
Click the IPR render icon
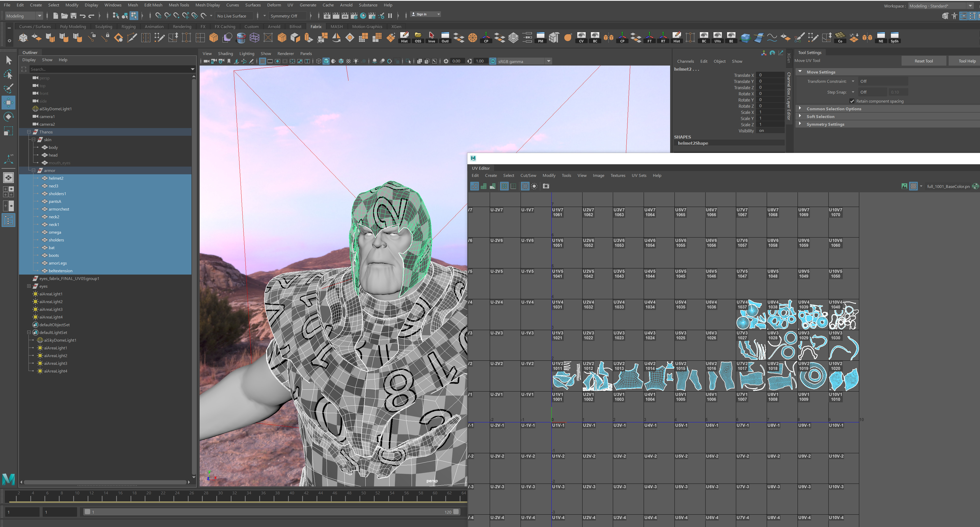pyautogui.click(x=345, y=16)
